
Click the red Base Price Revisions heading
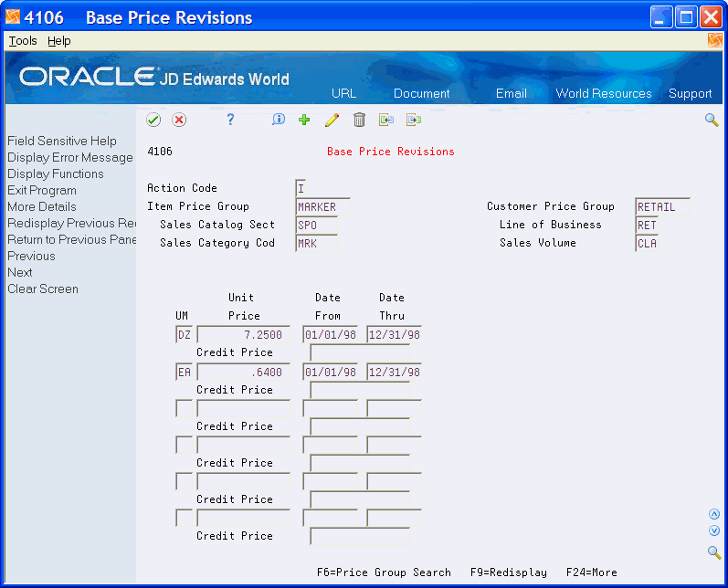390,152
